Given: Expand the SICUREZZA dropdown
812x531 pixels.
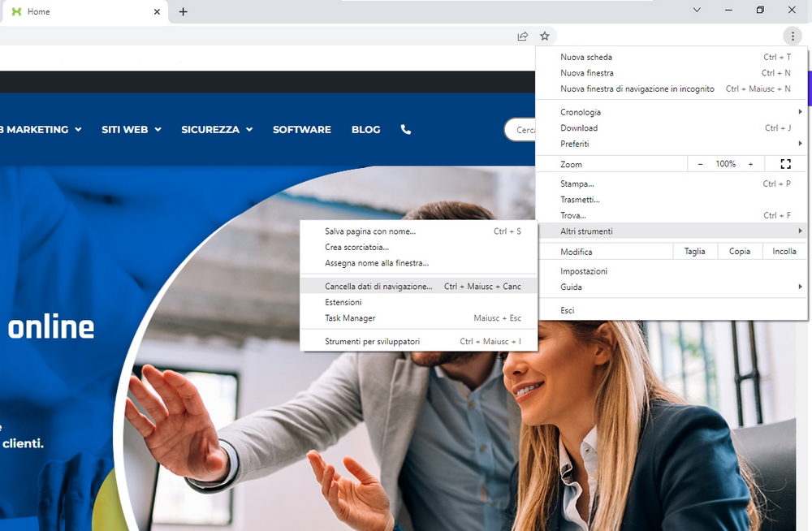Looking at the screenshot, I should coord(217,130).
